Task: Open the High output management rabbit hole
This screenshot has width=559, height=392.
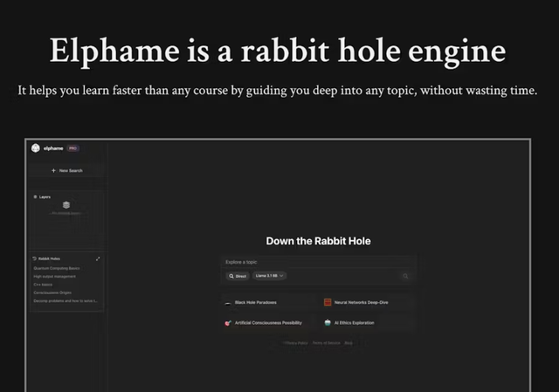Action: [x=54, y=276]
